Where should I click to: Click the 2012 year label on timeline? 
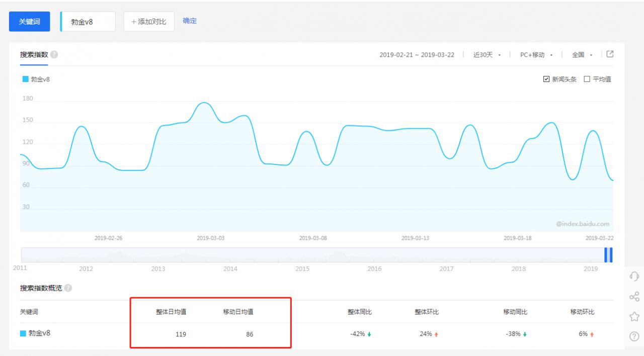click(x=86, y=269)
